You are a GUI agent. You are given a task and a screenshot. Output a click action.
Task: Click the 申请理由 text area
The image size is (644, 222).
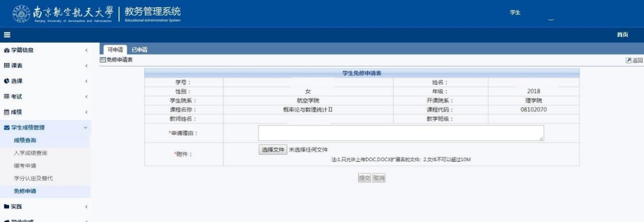pyautogui.click(x=401, y=133)
